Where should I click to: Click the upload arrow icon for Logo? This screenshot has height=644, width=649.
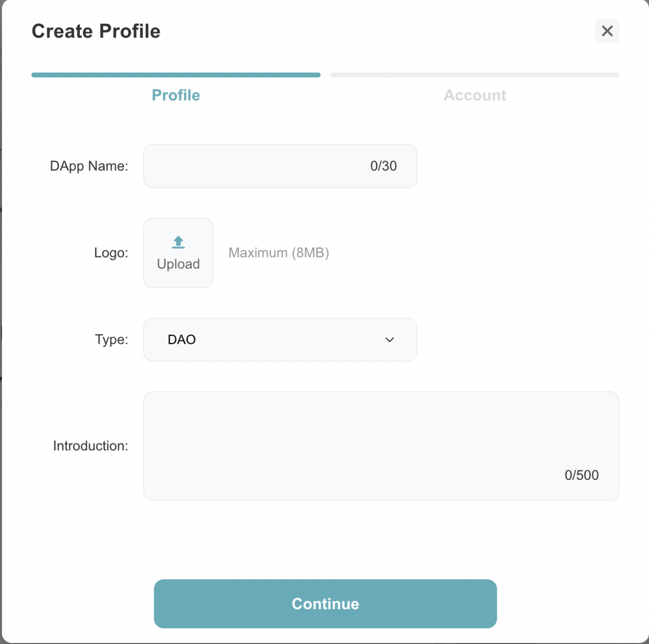tap(178, 242)
